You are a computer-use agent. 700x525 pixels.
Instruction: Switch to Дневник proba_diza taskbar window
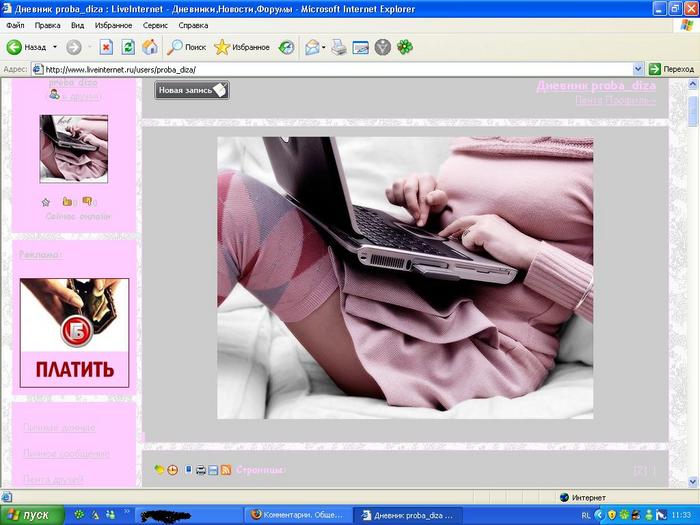pos(407,515)
